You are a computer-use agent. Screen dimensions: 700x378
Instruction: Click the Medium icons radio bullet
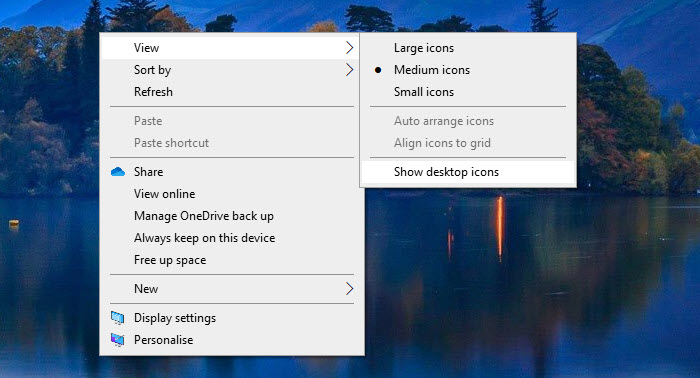tap(378, 70)
